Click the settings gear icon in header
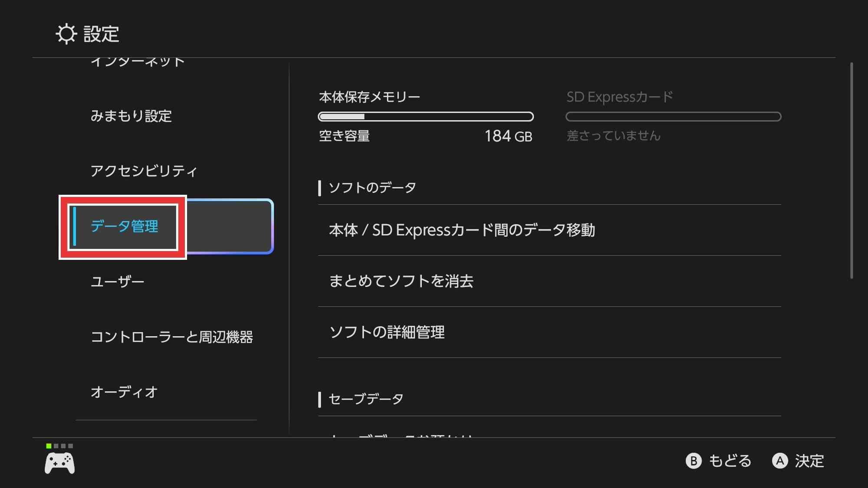Screen dimensions: 868x488 point(66,34)
